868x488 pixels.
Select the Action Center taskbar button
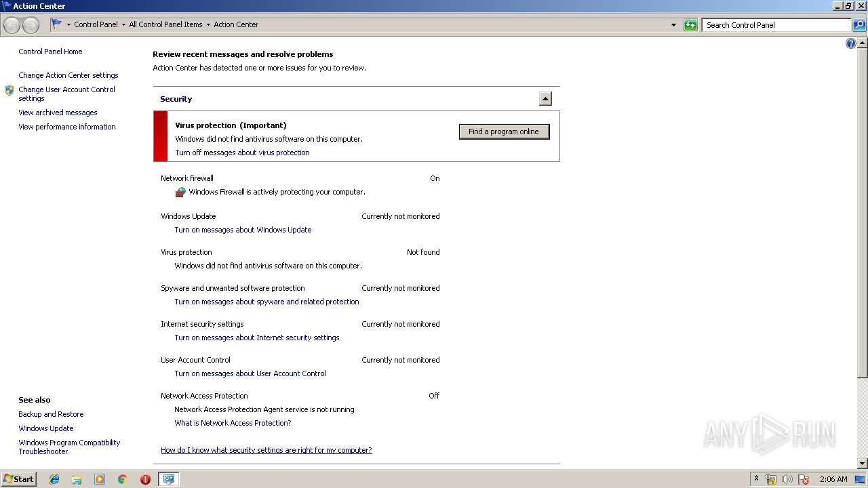(168, 479)
